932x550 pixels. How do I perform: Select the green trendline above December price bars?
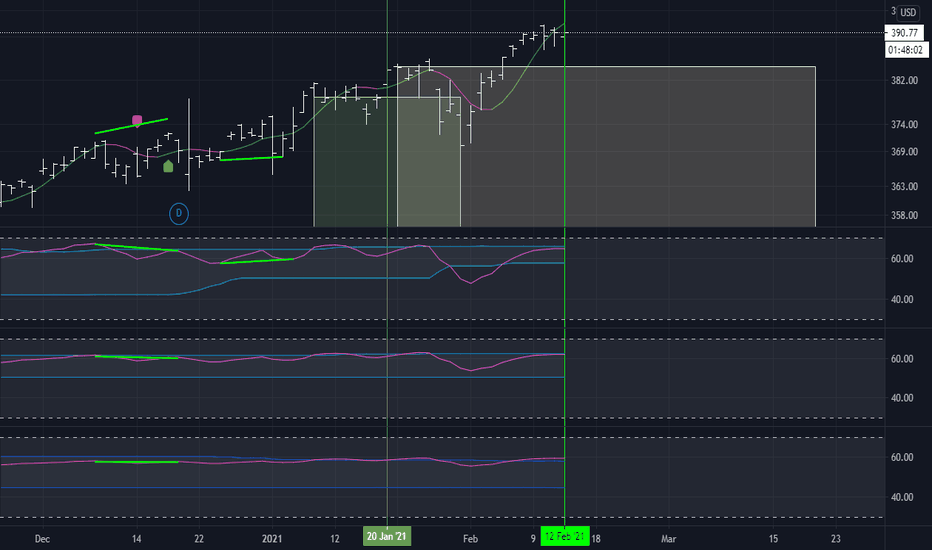[x=131, y=125]
